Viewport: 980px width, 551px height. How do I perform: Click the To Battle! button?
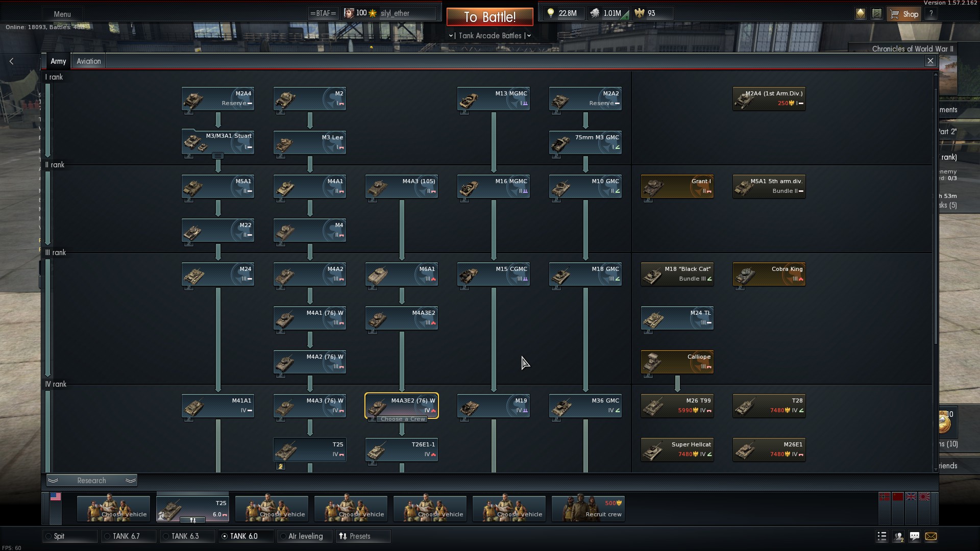(490, 17)
